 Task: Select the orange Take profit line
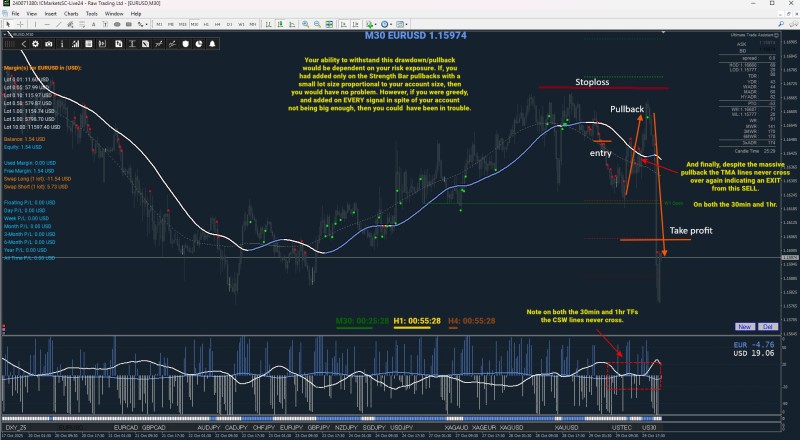pyautogui.click(x=655, y=239)
